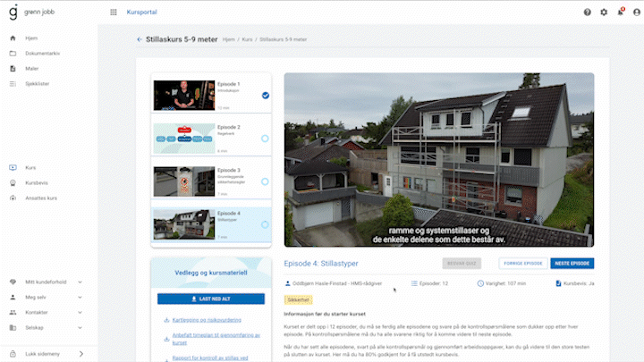This screenshot has width=644, height=362.
Task: Open Kartlegging og risikovurdering link
Action: pyautogui.click(x=207, y=320)
